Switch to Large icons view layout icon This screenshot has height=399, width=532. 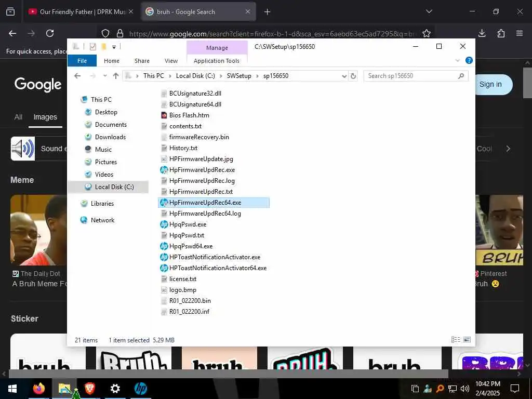[467, 340]
